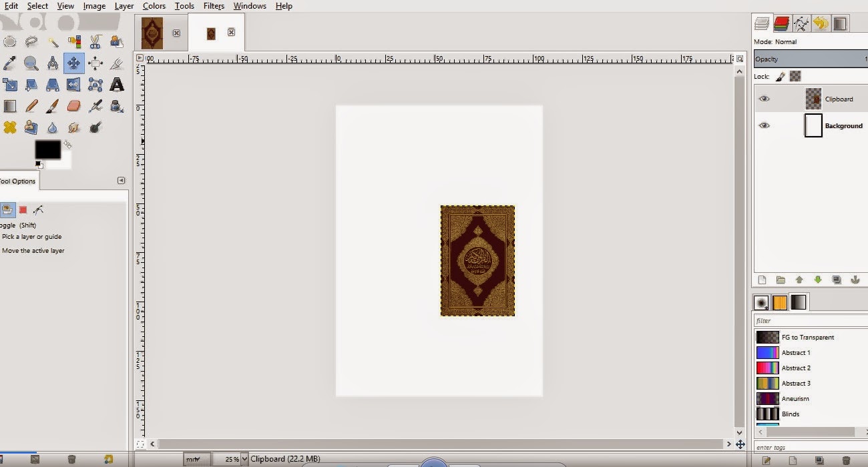Select the Blur/Sharpen droplet tool
Screen dimensions: 868x467
[53, 127]
